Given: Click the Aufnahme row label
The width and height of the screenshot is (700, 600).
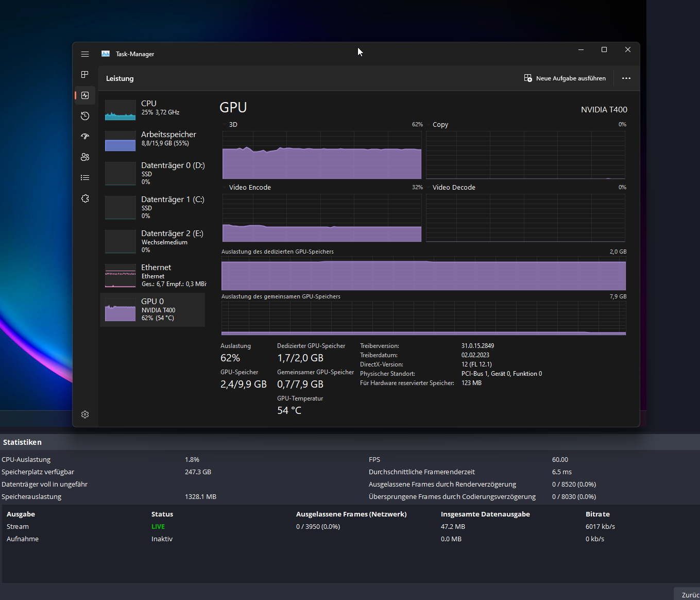Looking at the screenshot, I should [23, 539].
